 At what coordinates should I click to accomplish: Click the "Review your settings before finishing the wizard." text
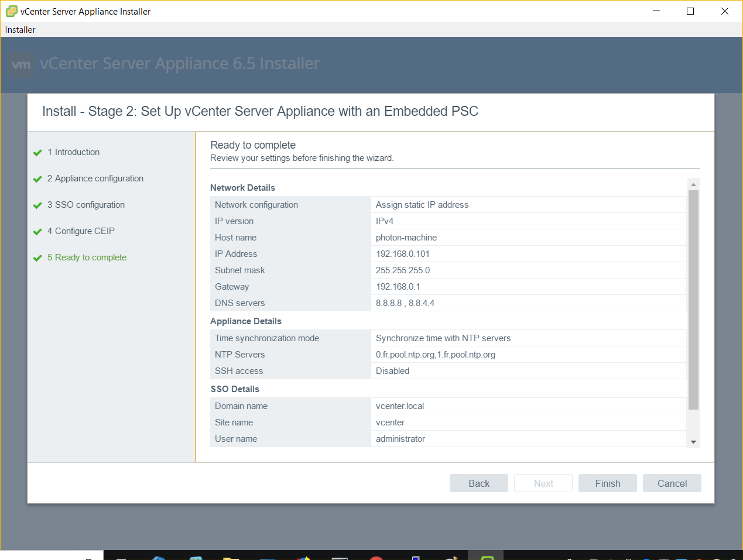coord(302,158)
